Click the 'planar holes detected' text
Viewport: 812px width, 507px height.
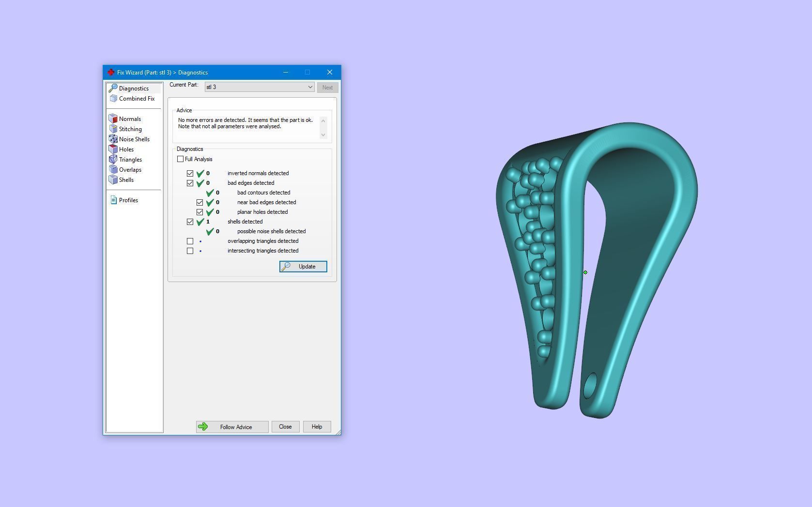pyautogui.click(x=262, y=212)
